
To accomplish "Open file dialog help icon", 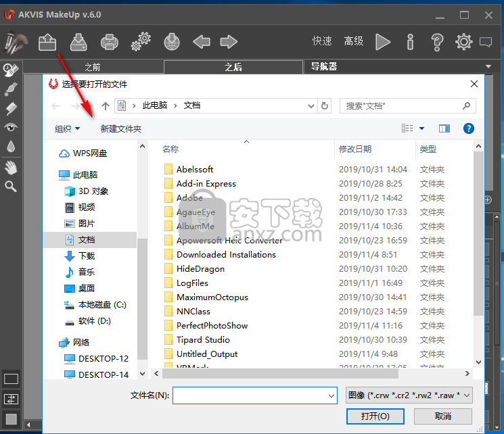I will (469, 128).
